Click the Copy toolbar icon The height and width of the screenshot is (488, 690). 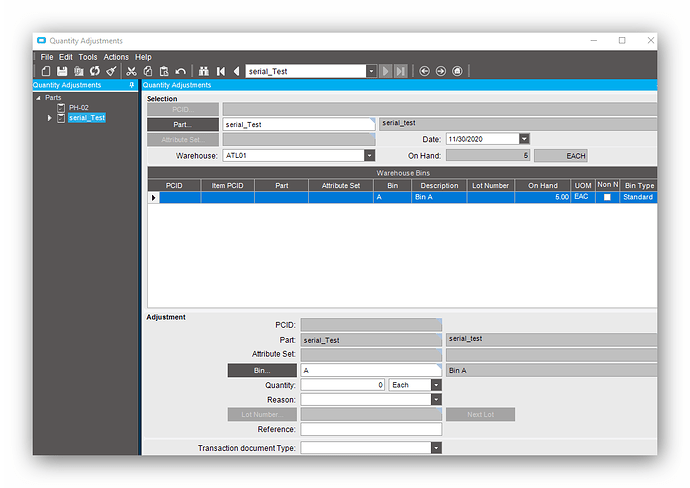(x=148, y=71)
